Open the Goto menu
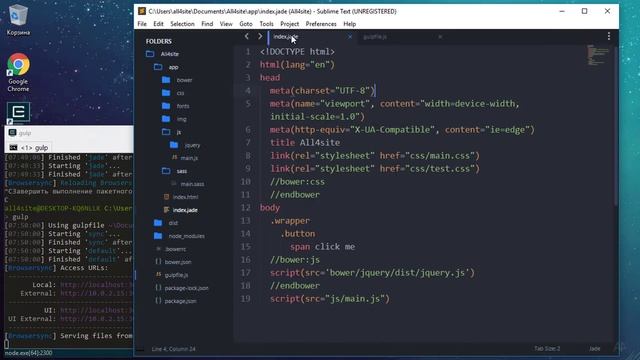640x360 pixels. [x=246, y=24]
